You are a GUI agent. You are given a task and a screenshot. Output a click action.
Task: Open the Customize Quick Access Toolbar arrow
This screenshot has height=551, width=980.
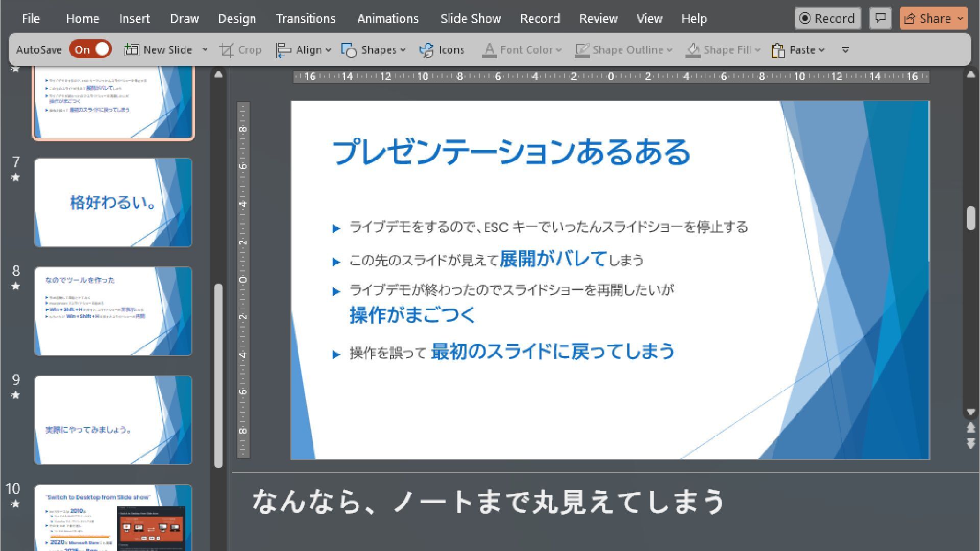[x=845, y=50]
